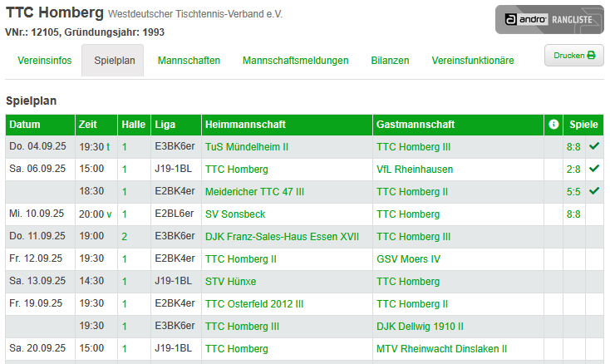The width and height of the screenshot is (610, 364).
Task: Open MTV Rheinwacht Dinslaken II link
Action: click(x=441, y=349)
